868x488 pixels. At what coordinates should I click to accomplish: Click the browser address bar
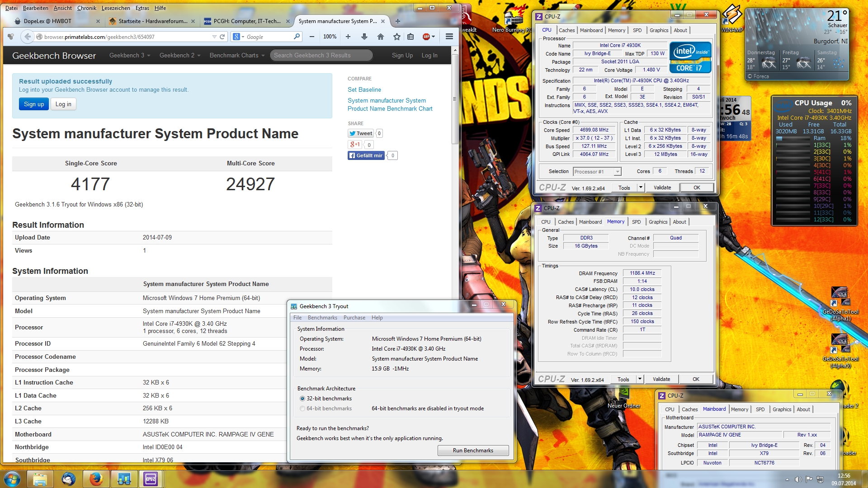(127, 37)
